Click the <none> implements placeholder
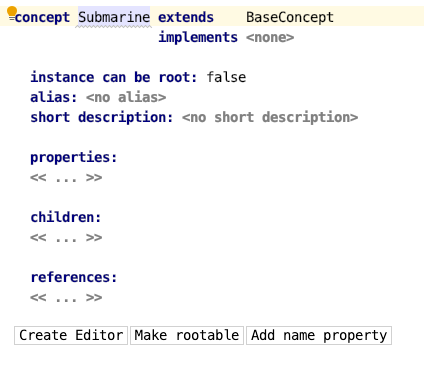Image resolution: width=424 pixels, height=374 pixels. 270,37
